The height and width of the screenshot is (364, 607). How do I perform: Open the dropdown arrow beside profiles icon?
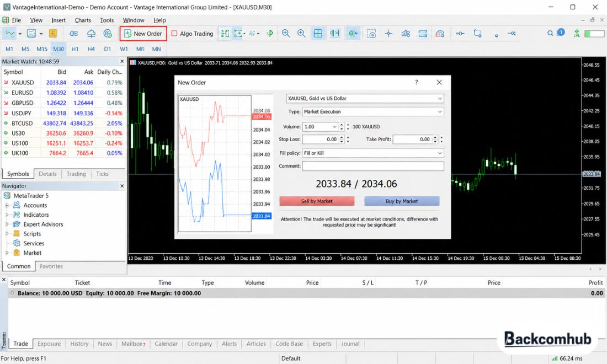coord(41,34)
